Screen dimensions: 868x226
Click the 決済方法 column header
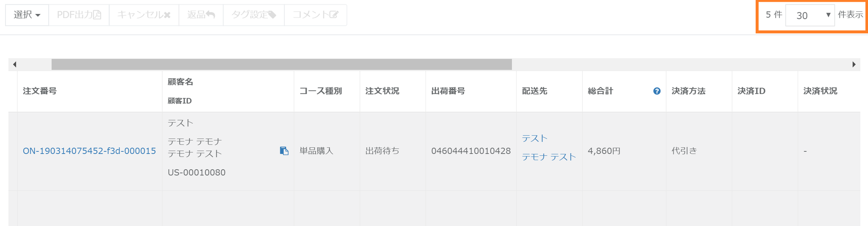[x=688, y=91]
